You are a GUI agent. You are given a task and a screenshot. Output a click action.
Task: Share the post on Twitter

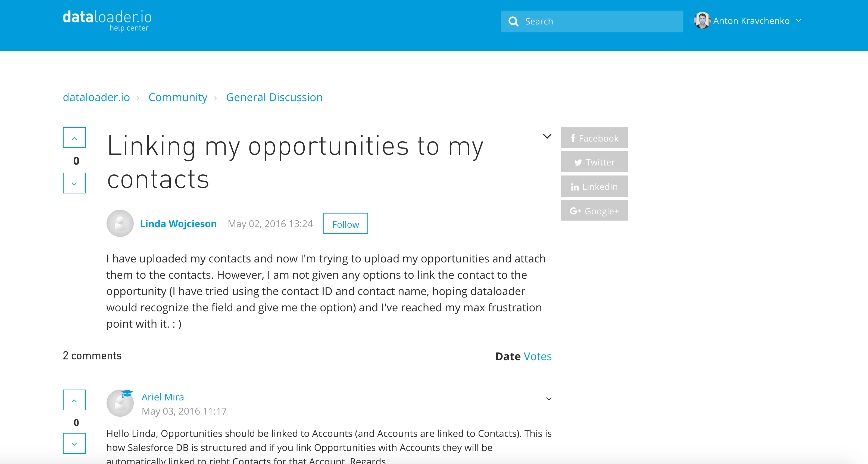point(594,162)
